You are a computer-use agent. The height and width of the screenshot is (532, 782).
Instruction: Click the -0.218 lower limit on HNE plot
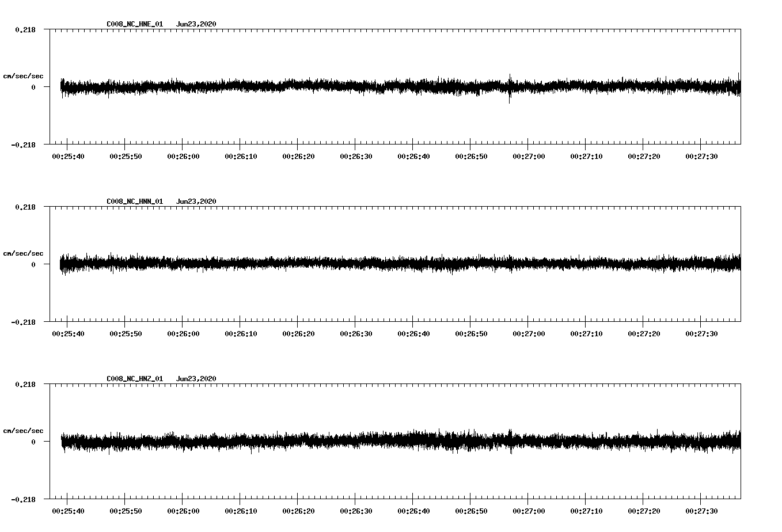tap(23, 145)
